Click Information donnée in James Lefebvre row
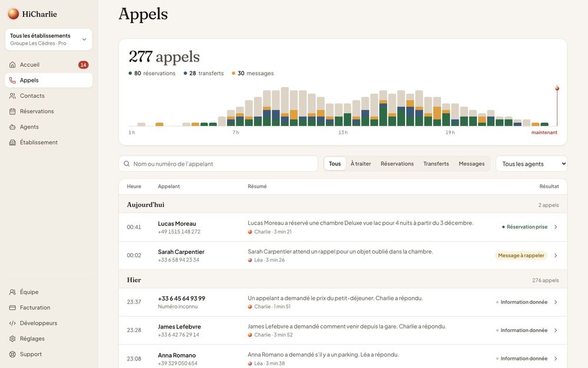 (x=522, y=330)
